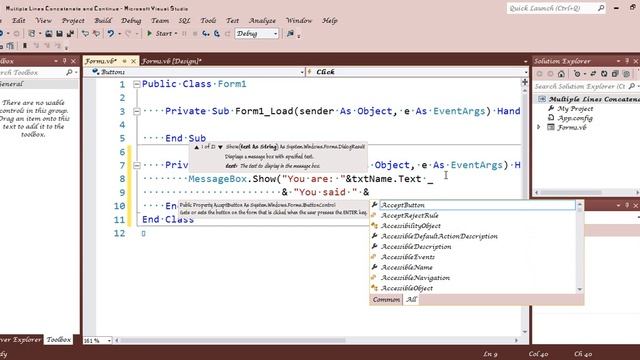This screenshot has height=360, width=640.
Task: Click the blue Undo arrow icon
Action: pos(110,33)
